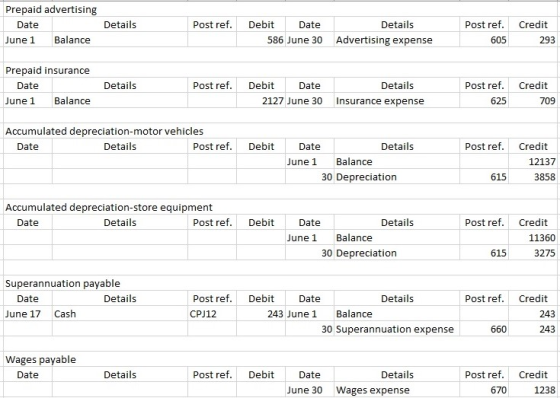Select the 3858 depreciation credit cell
560x398 pixels.
pyautogui.click(x=532, y=177)
